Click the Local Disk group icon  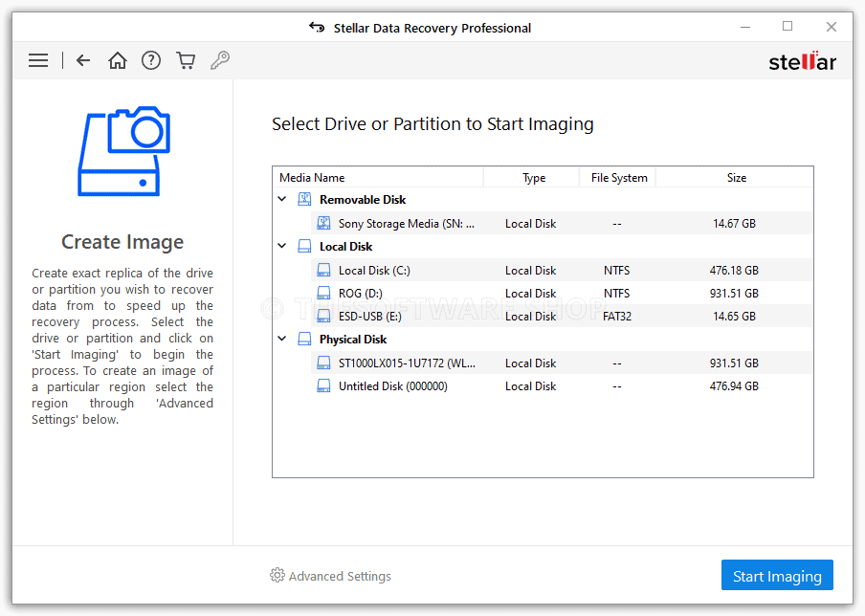coord(304,247)
